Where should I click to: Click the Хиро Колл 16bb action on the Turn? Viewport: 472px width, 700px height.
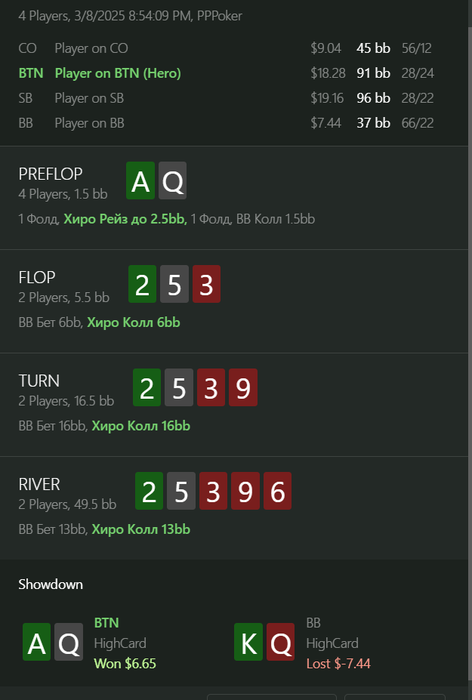click(141, 426)
